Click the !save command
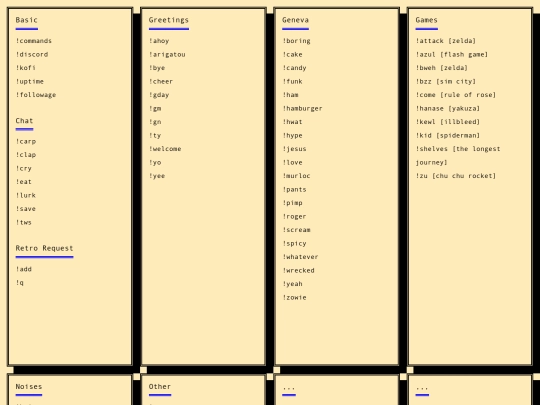Screen dimensions: 540x405 click(x=26, y=209)
